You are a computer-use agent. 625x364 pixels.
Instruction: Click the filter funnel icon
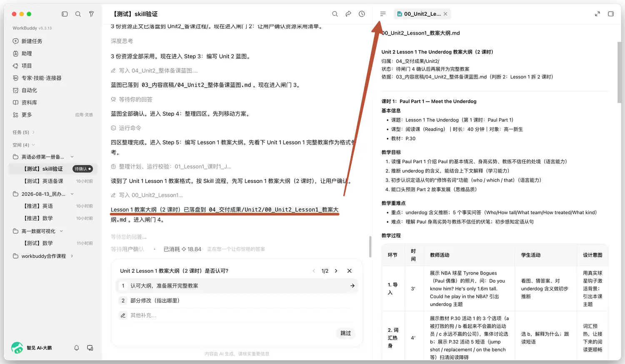[x=91, y=14]
